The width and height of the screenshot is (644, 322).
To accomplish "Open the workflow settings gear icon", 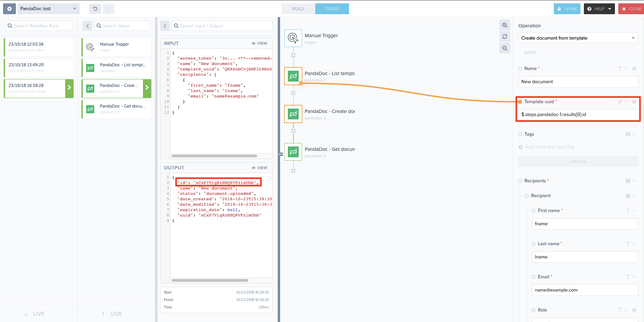I will (x=9, y=8).
